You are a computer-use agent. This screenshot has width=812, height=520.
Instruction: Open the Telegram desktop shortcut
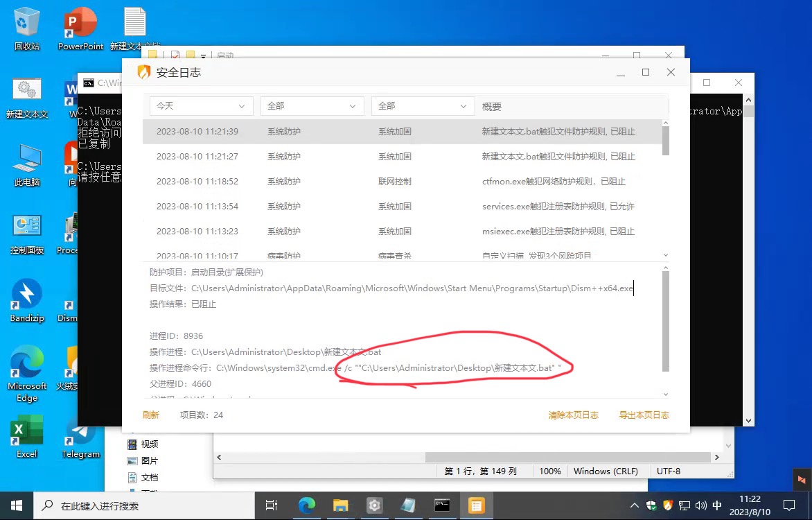click(x=80, y=435)
